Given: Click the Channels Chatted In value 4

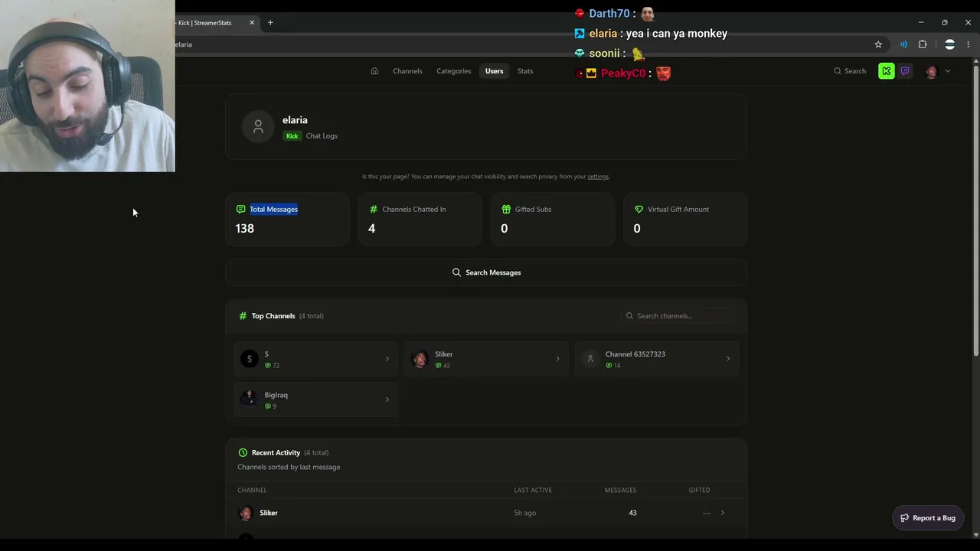Looking at the screenshot, I should coord(372,229).
